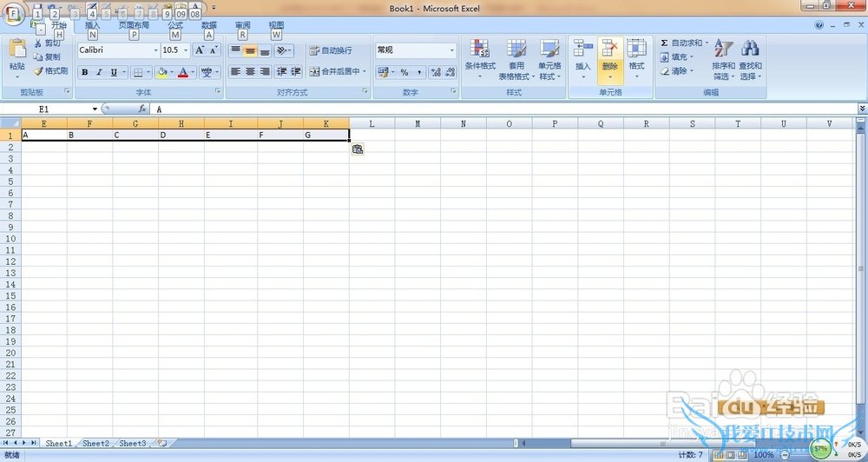Image resolution: width=868 pixels, height=462 pixels.
Task: Click the fx insert function icon
Action: click(x=142, y=109)
